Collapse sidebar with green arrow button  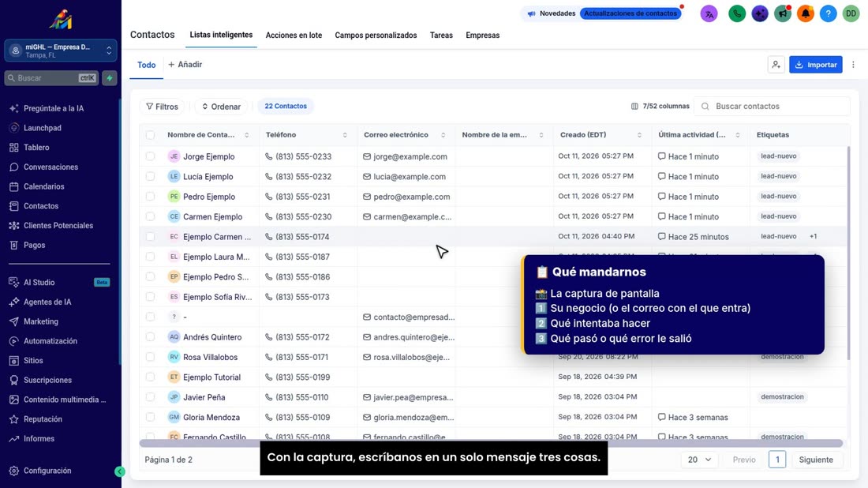tap(120, 471)
